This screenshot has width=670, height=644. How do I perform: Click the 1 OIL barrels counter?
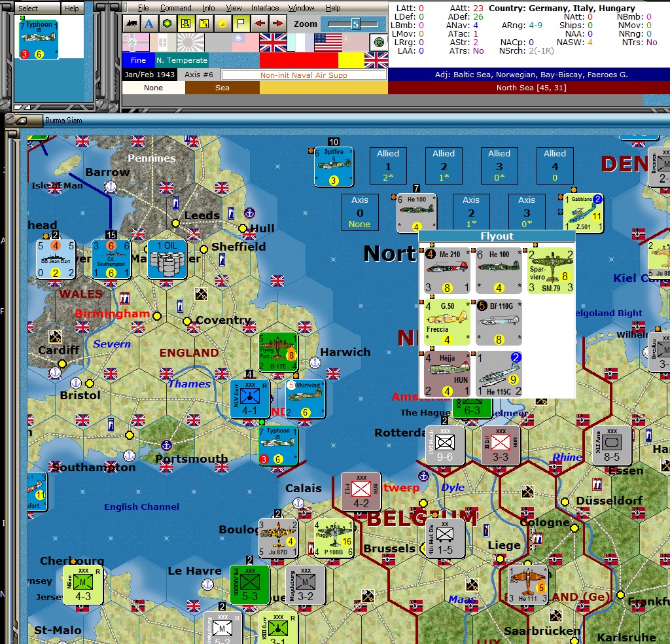[167, 259]
